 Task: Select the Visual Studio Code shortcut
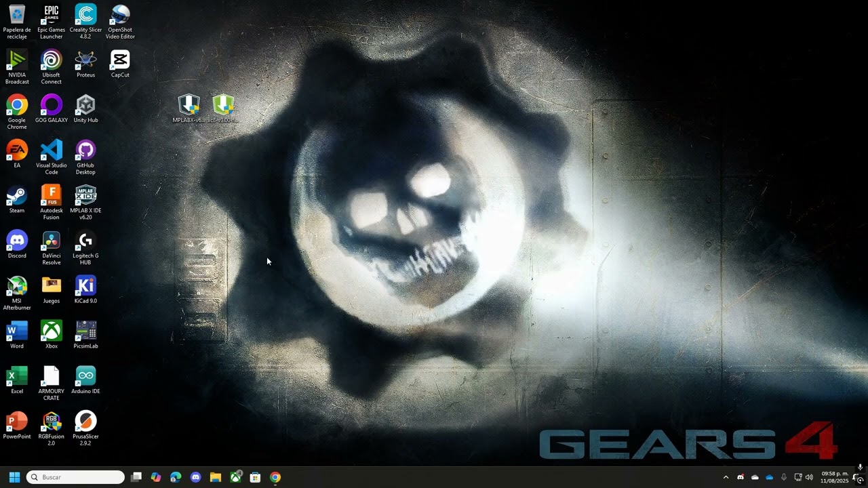pos(52,157)
